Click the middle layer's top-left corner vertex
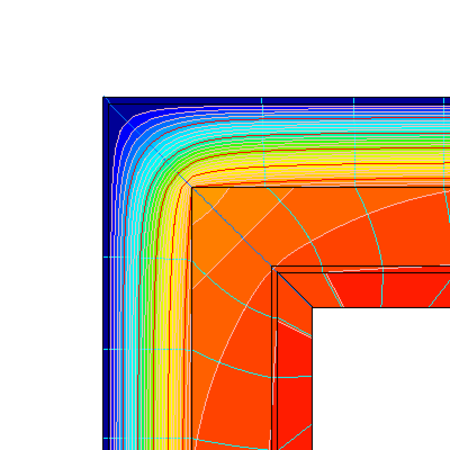The width and height of the screenshot is (450, 450). pyautogui.click(x=192, y=188)
